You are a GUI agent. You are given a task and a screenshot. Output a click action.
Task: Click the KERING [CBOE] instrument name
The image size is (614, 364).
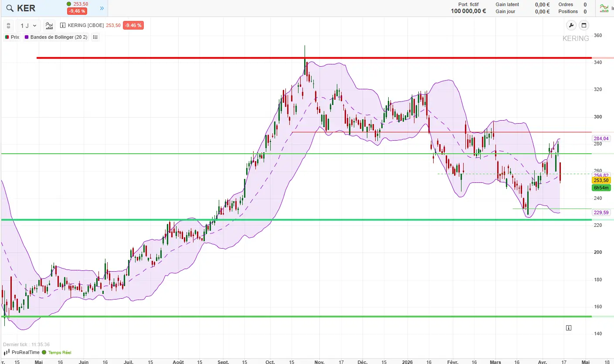point(86,26)
